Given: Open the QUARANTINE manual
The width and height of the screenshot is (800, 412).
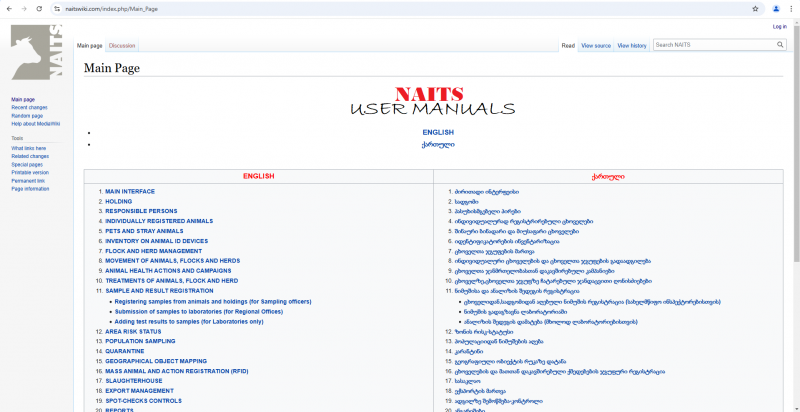Looking at the screenshot, I should tap(124, 351).
